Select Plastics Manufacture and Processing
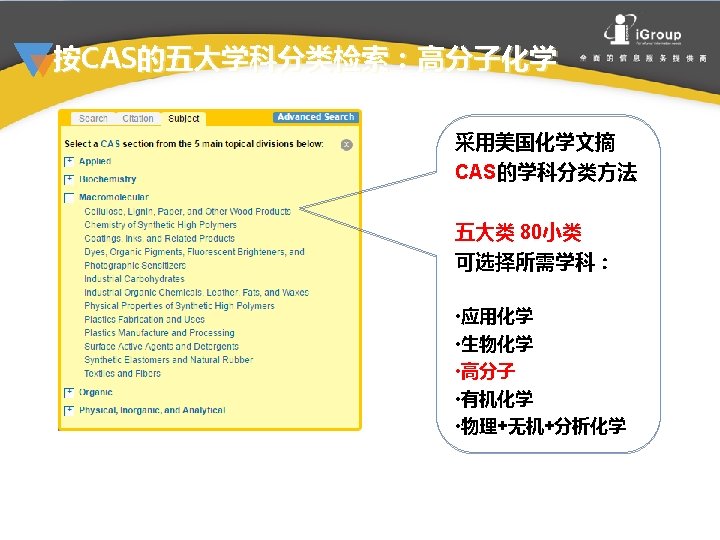 [x=159, y=332]
